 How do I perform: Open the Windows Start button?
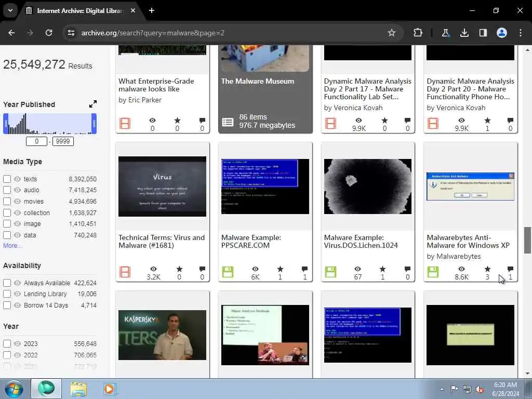pyautogui.click(x=14, y=389)
